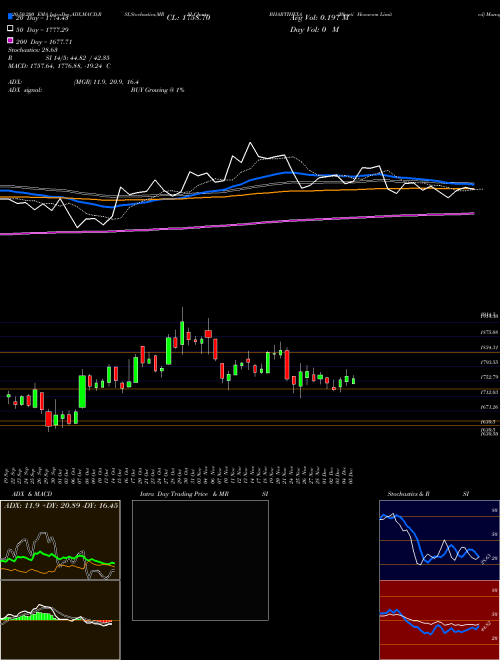Screen dimensions: 500x660
Task: Click the '(MGR) 11.9, 20.9, 16.4' ADX values
Action: (106, 82)
